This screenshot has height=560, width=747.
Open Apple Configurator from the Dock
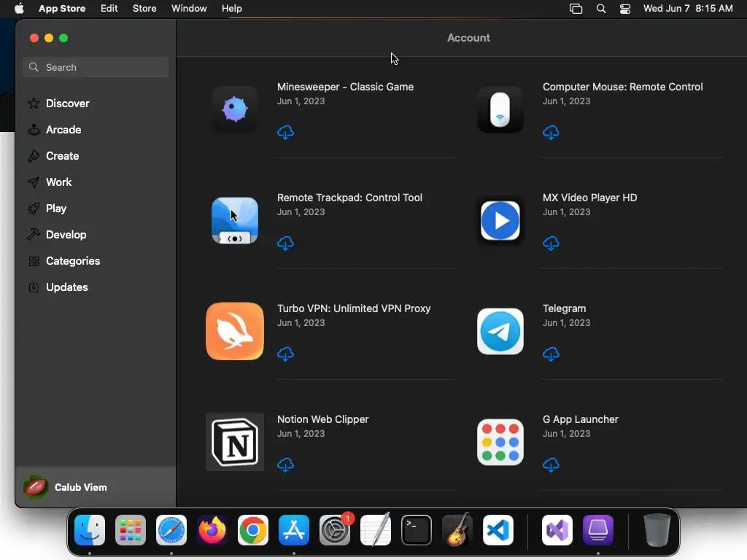(598, 530)
